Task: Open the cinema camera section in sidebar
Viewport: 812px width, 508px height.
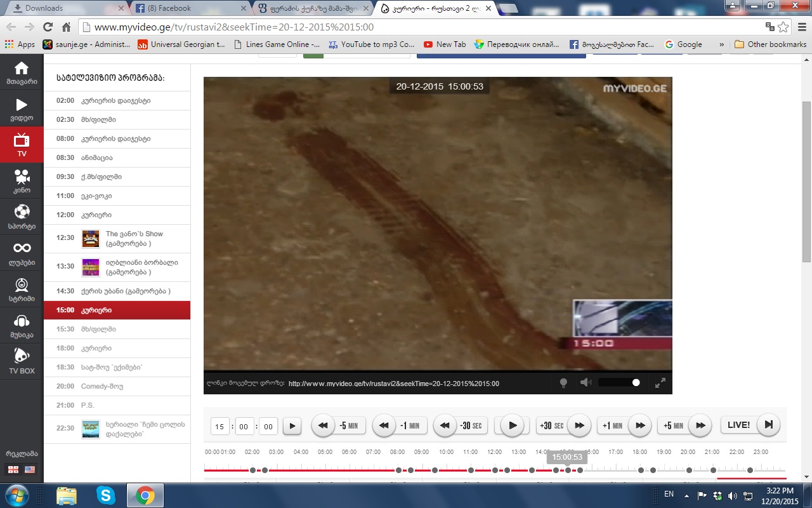Action: tap(22, 180)
